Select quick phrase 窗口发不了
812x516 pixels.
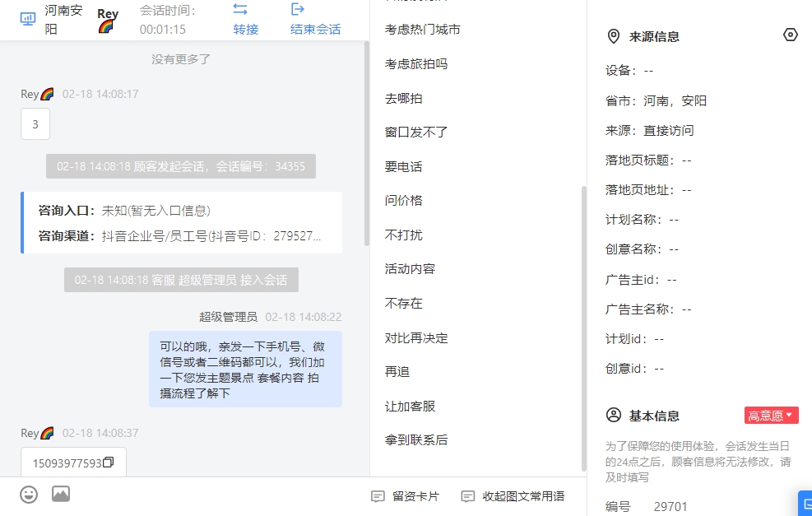coord(416,132)
